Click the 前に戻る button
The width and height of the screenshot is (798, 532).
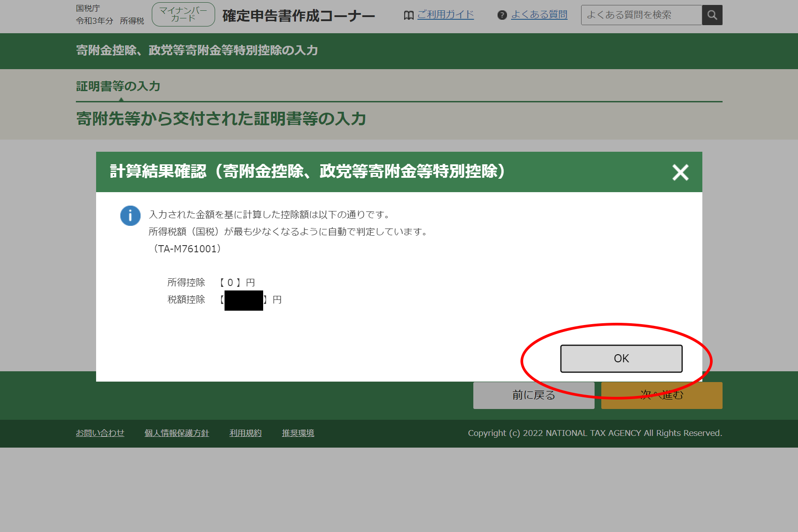coord(533,395)
